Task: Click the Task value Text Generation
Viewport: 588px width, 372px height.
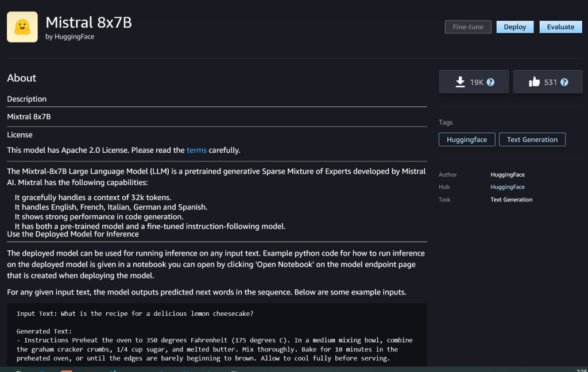Action: (511, 200)
